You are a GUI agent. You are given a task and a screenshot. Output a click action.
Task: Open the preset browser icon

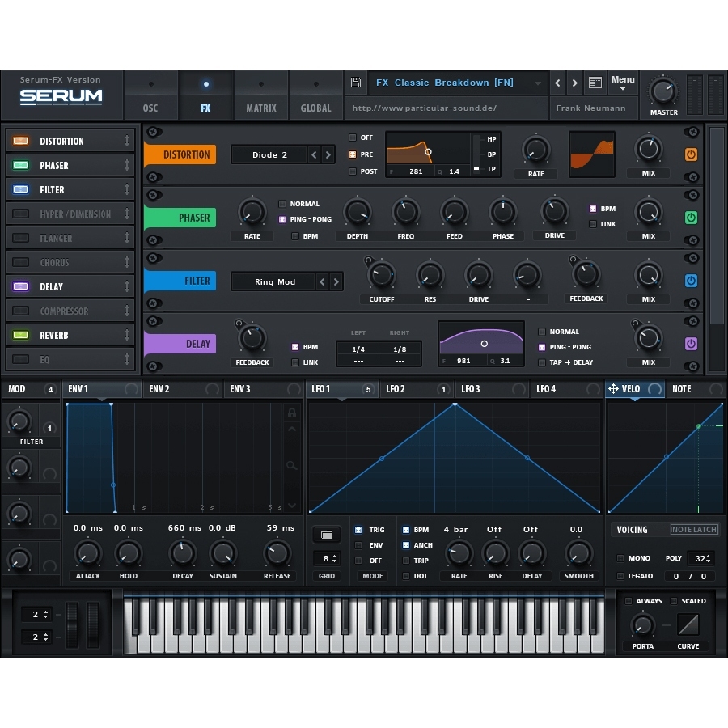pyautogui.click(x=595, y=83)
